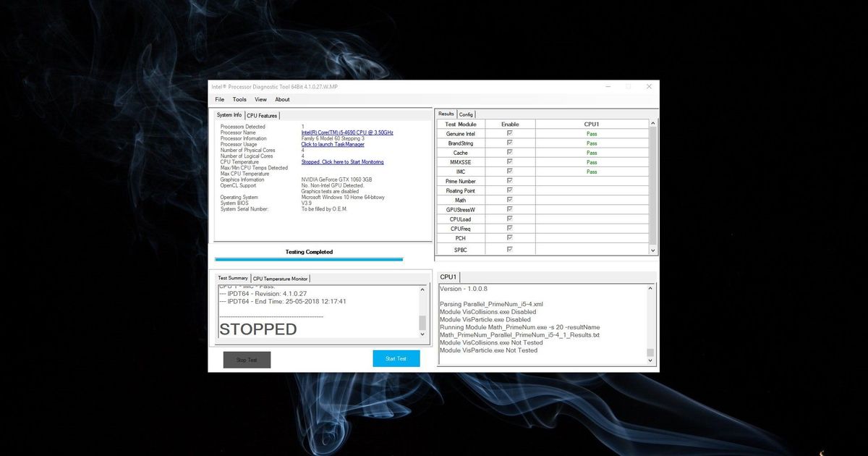Screen dimensions: 868x456
Task: Toggle the CPULoad enable checkbox
Action: pyautogui.click(x=510, y=219)
